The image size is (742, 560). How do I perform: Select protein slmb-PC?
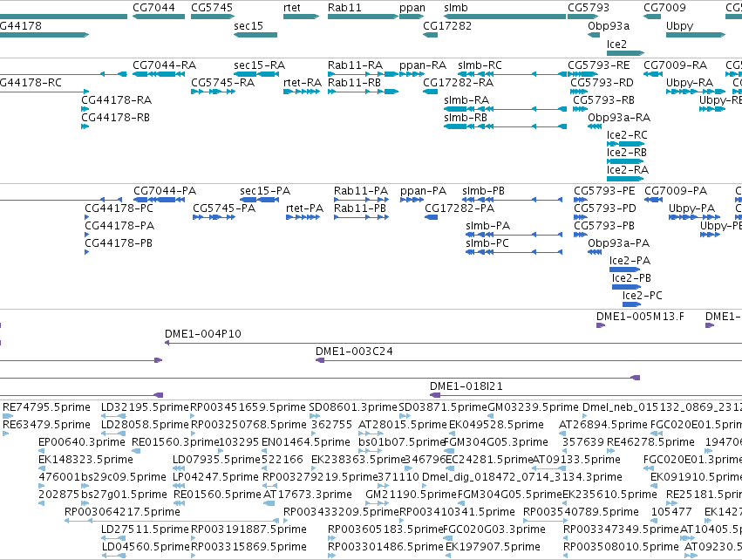pos(487,242)
